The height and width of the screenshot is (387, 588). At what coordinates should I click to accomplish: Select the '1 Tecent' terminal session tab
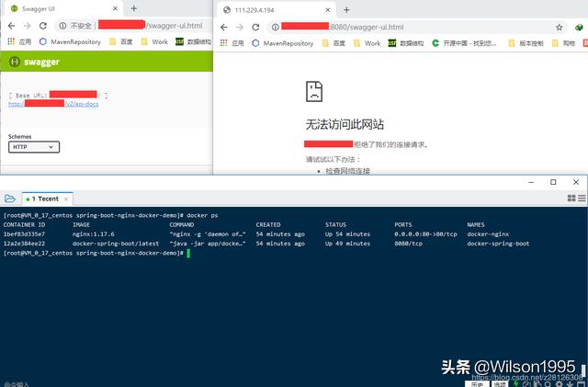(x=45, y=198)
